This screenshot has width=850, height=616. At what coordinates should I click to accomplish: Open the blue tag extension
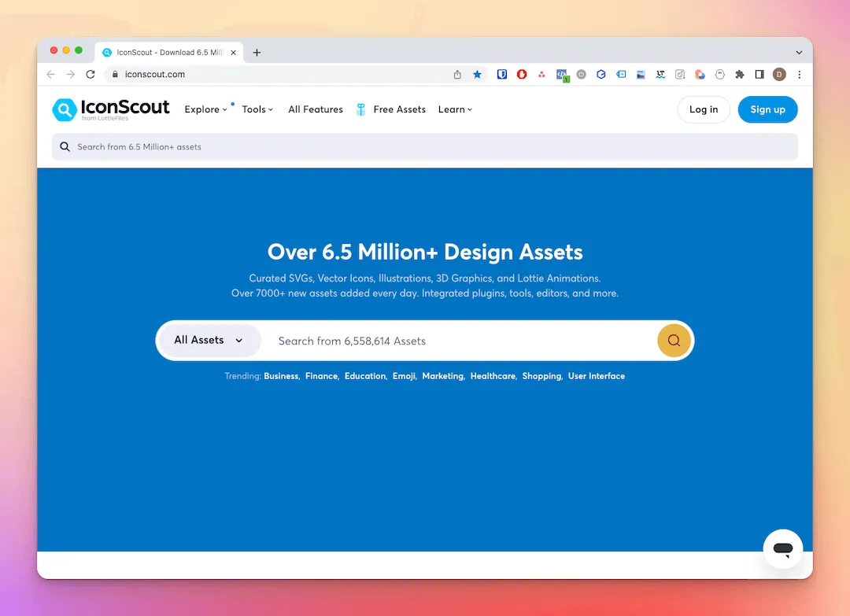(x=621, y=74)
